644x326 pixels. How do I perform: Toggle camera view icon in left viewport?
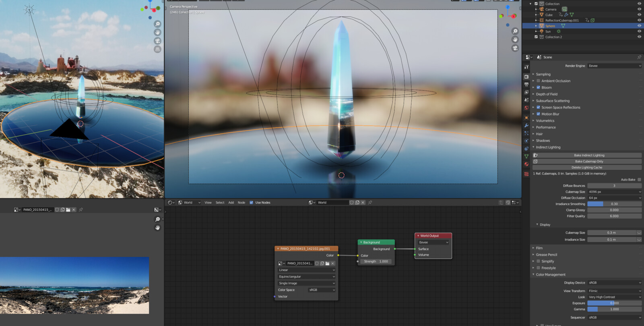tap(157, 41)
